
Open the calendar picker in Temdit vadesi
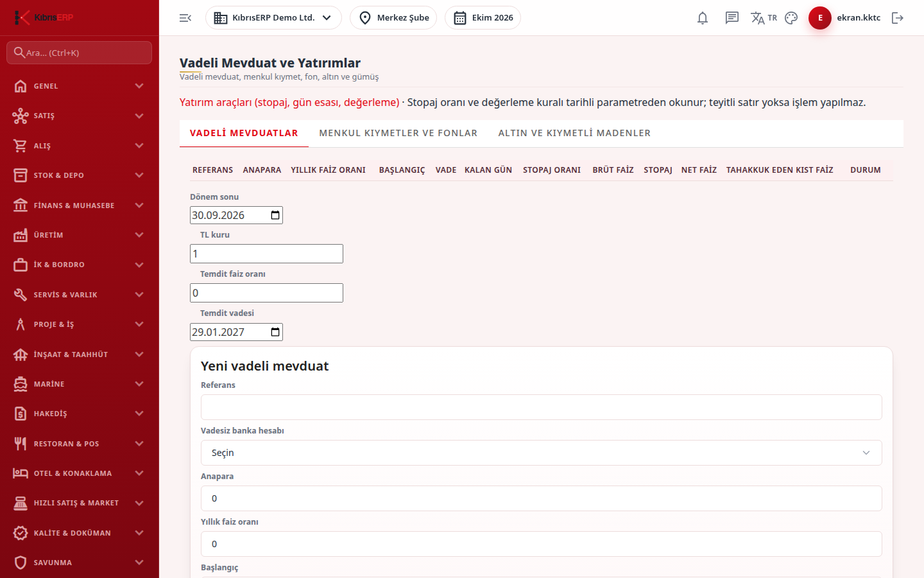pyautogui.click(x=275, y=332)
